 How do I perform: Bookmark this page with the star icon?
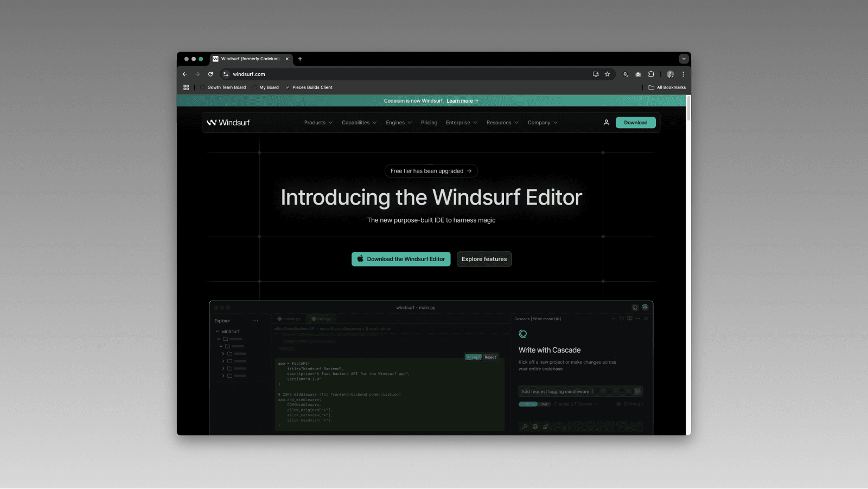coord(607,74)
